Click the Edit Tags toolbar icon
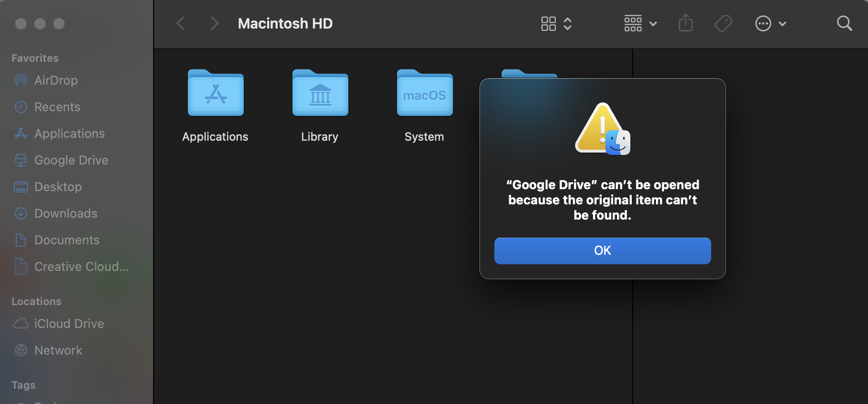Viewport: 868px width, 404px height. (x=723, y=23)
